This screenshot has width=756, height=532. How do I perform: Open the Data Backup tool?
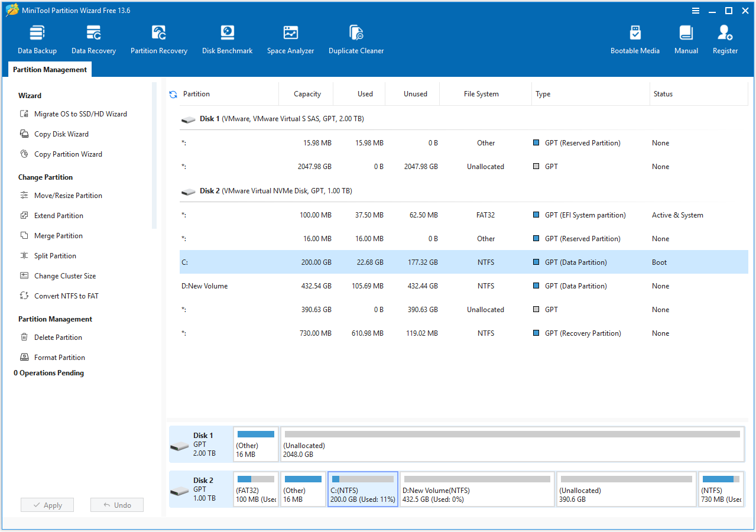(x=37, y=40)
